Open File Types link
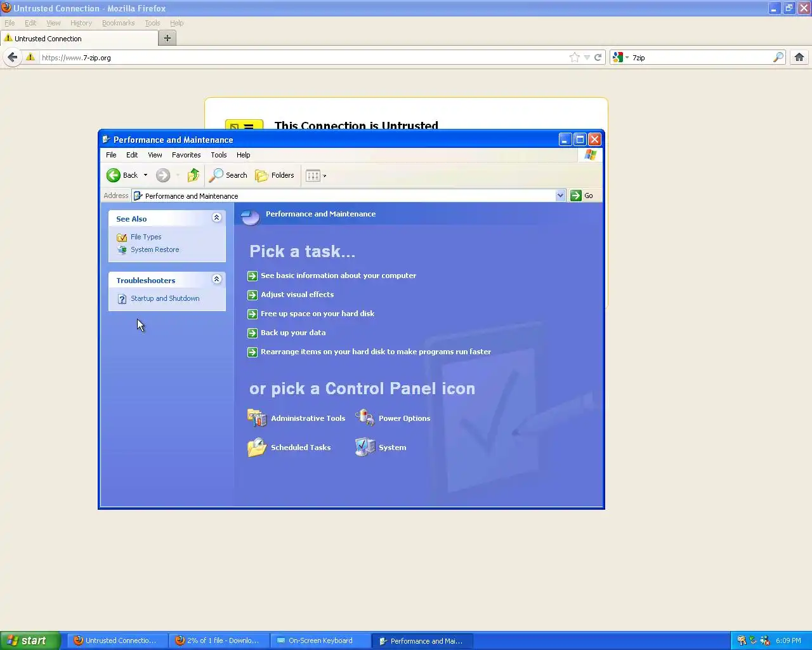This screenshot has height=650, width=812. click(x=146, y=237)
